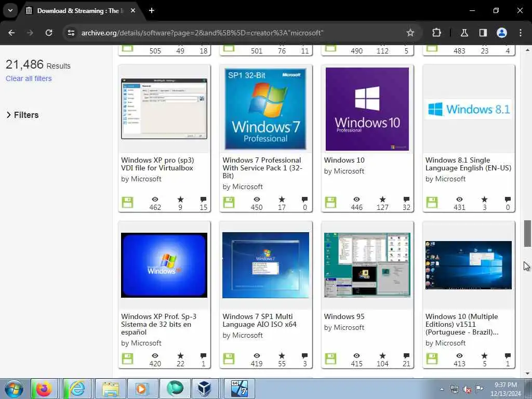Click the muted volume tray icon

pos(467,389)
